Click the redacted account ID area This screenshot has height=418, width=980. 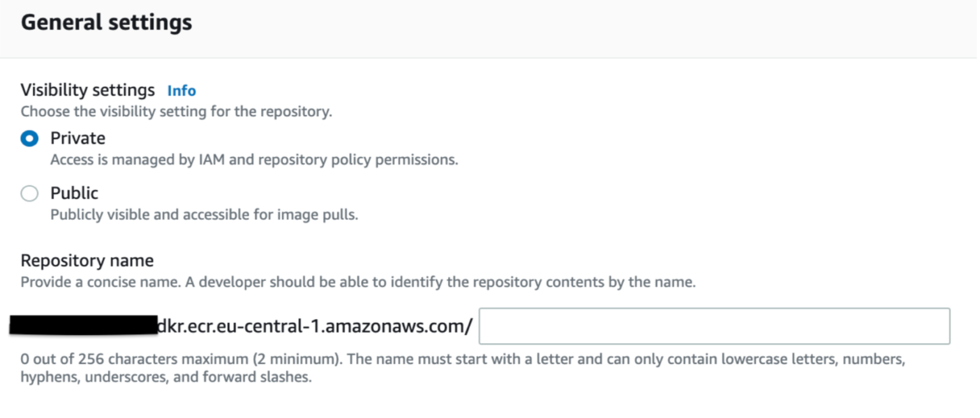83,324
